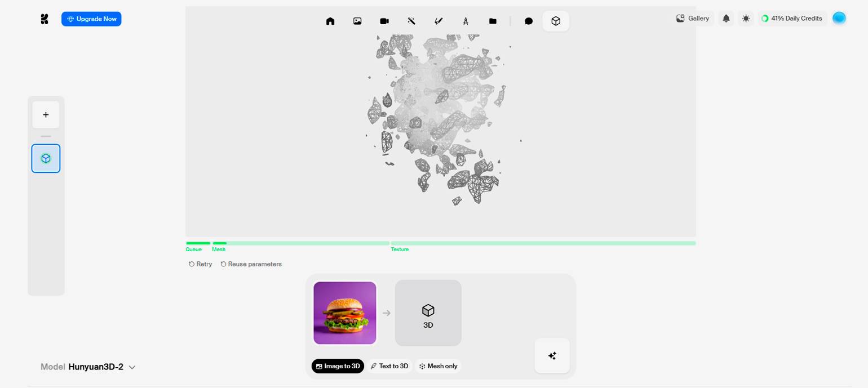Image resolution: width=868 pixels, height=388 pixels.
Task: Open the Chat bubble icon
Action: [529, 21]
